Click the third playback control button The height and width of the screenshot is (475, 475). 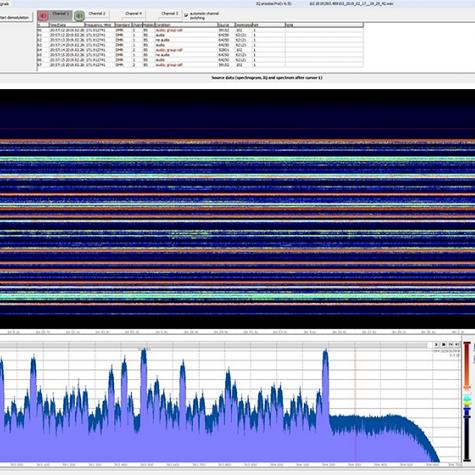(451, 345)
